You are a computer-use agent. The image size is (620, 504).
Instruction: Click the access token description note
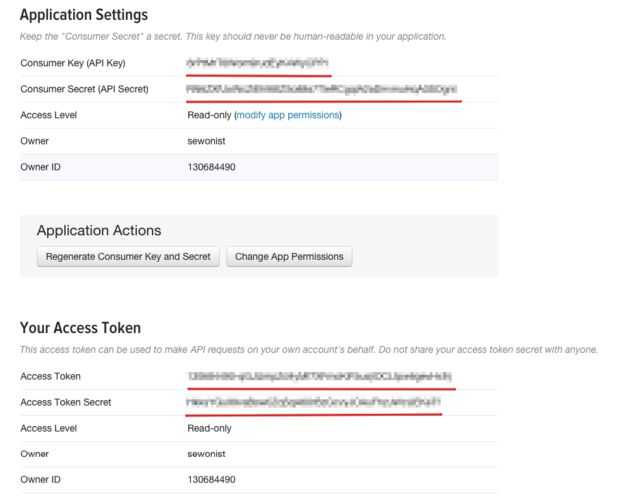pos(309,350)
